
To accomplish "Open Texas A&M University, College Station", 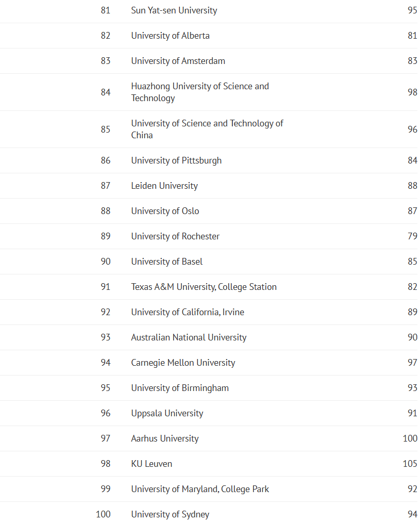I will (x=204, y=287).
